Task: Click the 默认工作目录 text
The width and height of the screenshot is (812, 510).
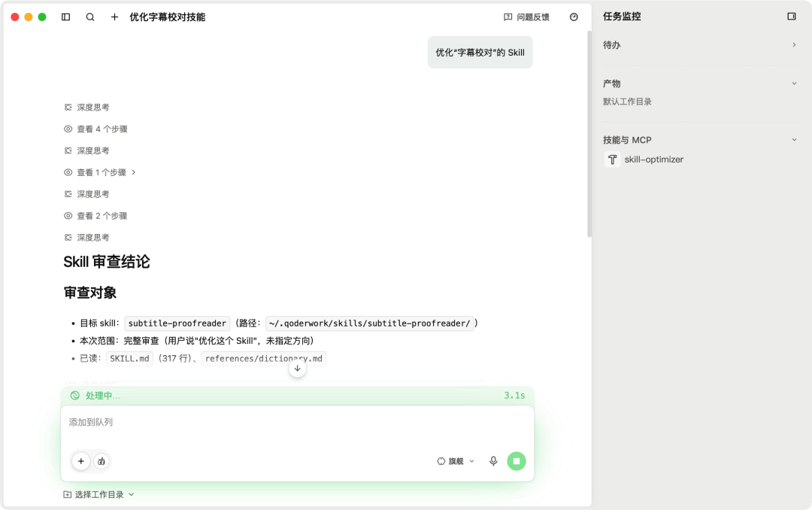Action: tap(627, 102)
